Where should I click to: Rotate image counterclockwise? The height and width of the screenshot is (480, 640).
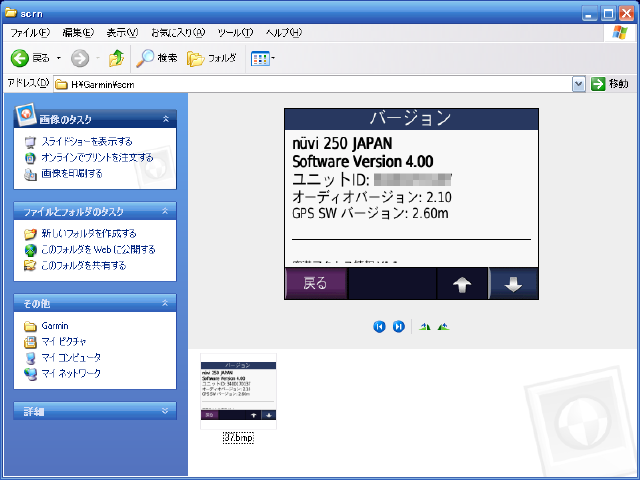pos(443,327)
